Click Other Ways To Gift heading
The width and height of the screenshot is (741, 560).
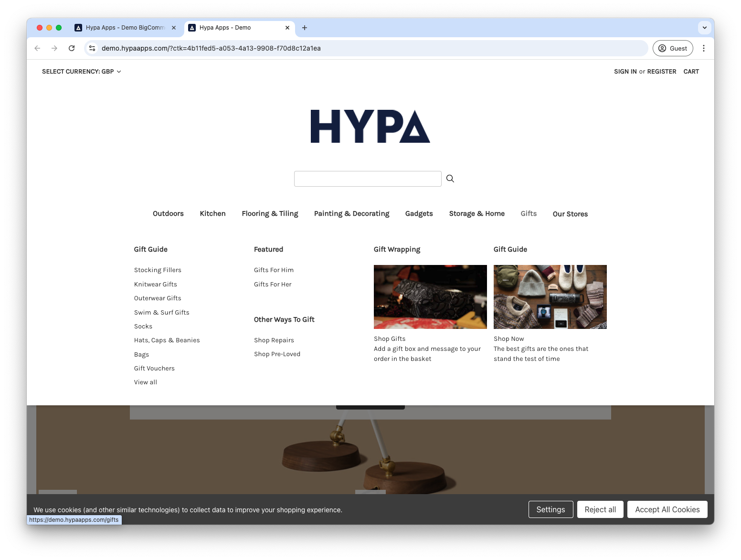pyautogui.click(x=284, y=319)
